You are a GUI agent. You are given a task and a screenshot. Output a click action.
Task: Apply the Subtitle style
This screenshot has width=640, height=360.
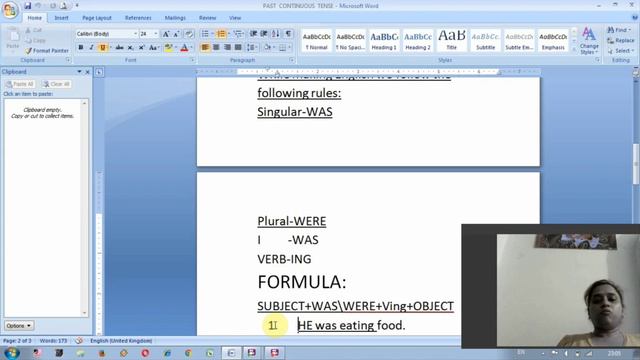(x=485, y=41)
